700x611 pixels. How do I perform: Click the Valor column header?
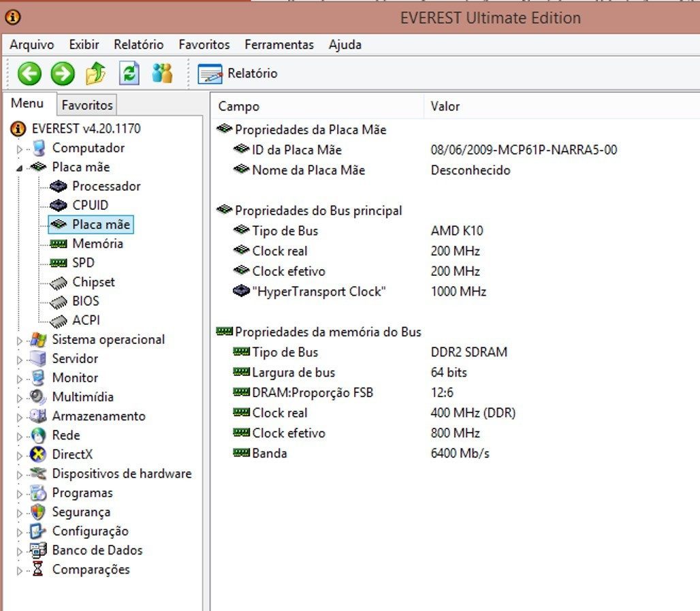point(562,106)
